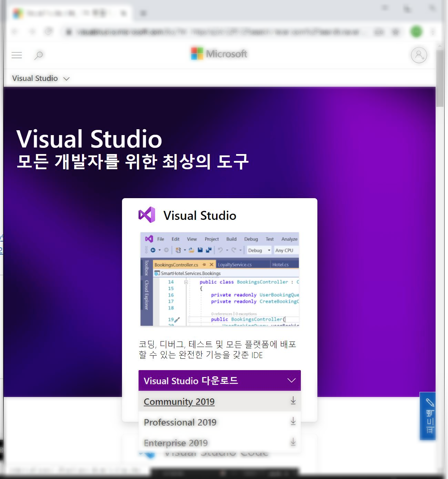448x479 pixels.
Task: Select Professional 2019 download option
Action: tap(220, 422)
